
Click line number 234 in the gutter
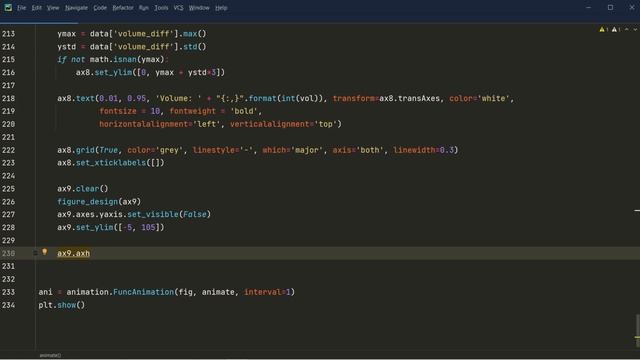[8, 305]
